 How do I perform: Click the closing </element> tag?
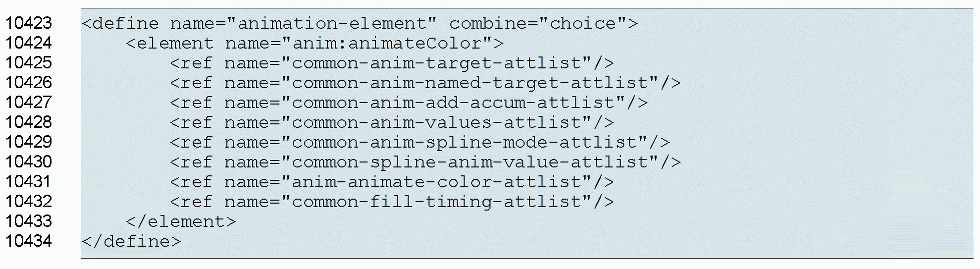(181, 221)
